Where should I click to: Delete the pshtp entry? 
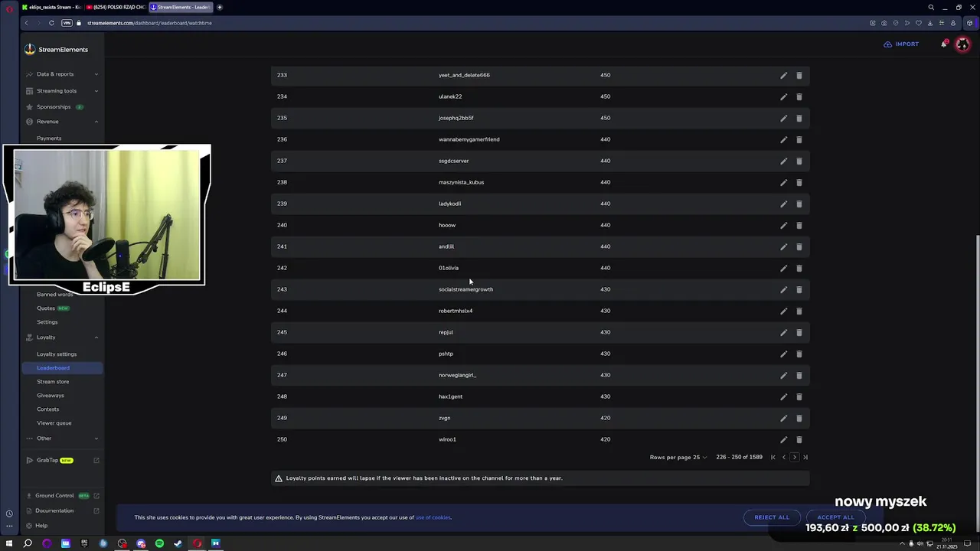point(799,354)
